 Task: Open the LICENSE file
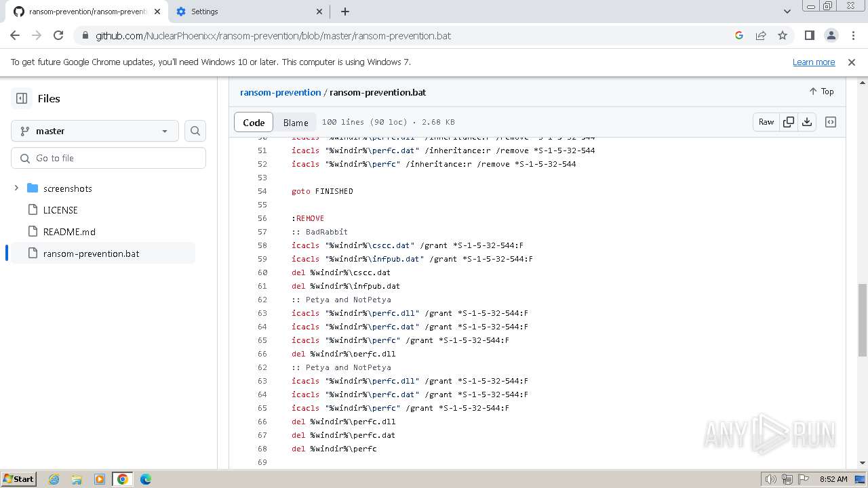[x=60, y=210]
